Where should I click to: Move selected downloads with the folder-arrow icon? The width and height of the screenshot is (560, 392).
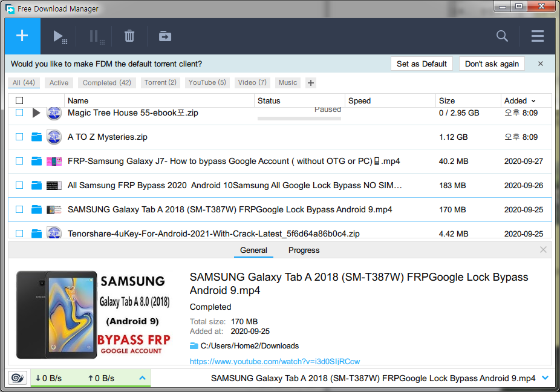(x=165, y=36)
